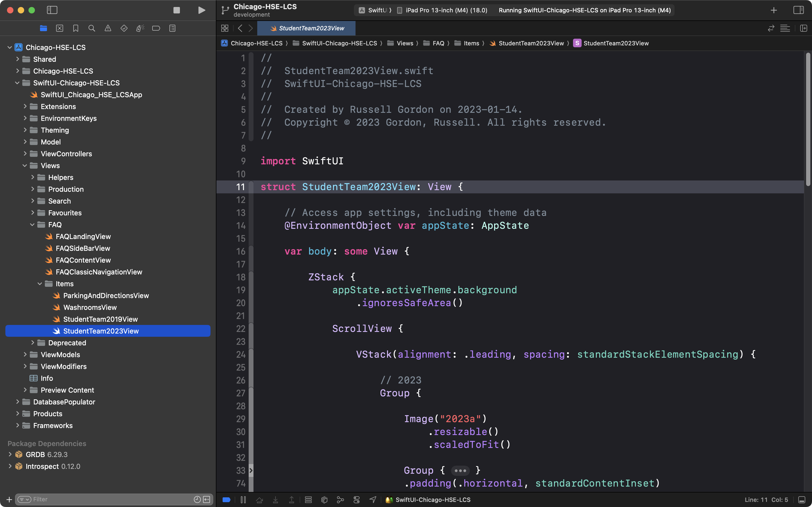Show the Source Control navigator
The height and width of the screenshot is (507, 812).
(59, 28)
